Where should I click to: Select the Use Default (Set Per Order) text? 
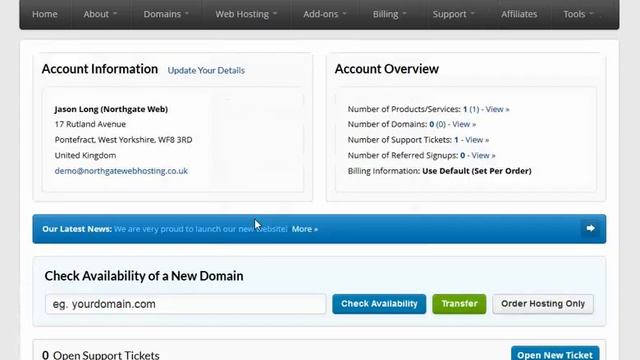(x=477, y=171)
